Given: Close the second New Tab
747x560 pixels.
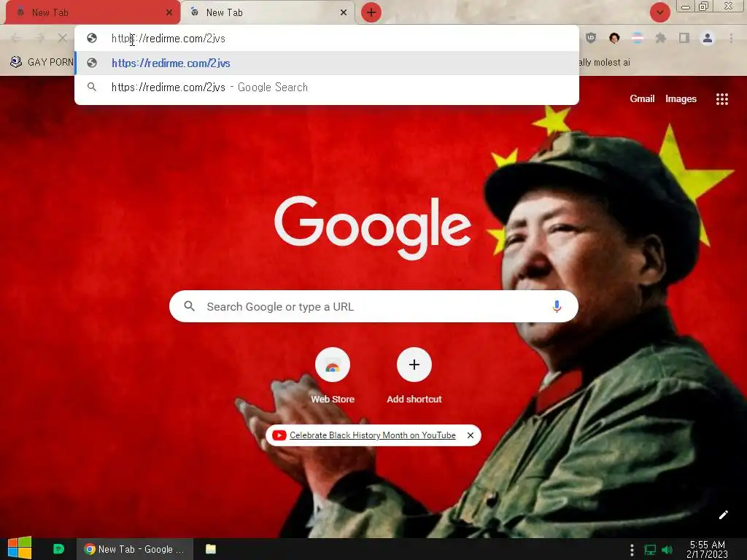Looking at the screenshot, I should [x=344, y=12].
